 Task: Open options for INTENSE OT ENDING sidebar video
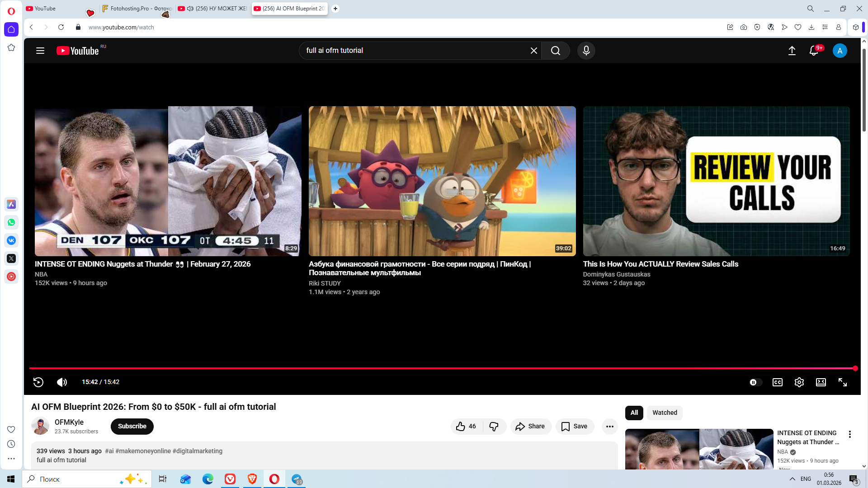tap(849, 434)
